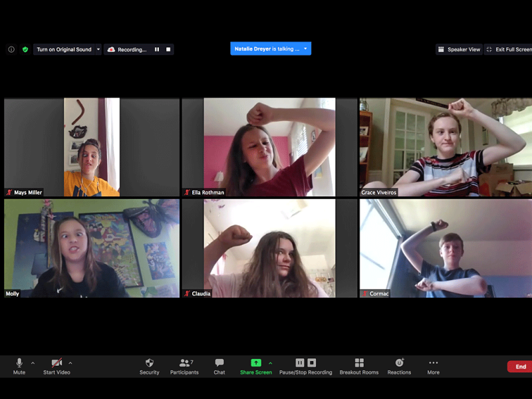Expand the Natalie Dreyer is talking dropdown

coord(305,49)
